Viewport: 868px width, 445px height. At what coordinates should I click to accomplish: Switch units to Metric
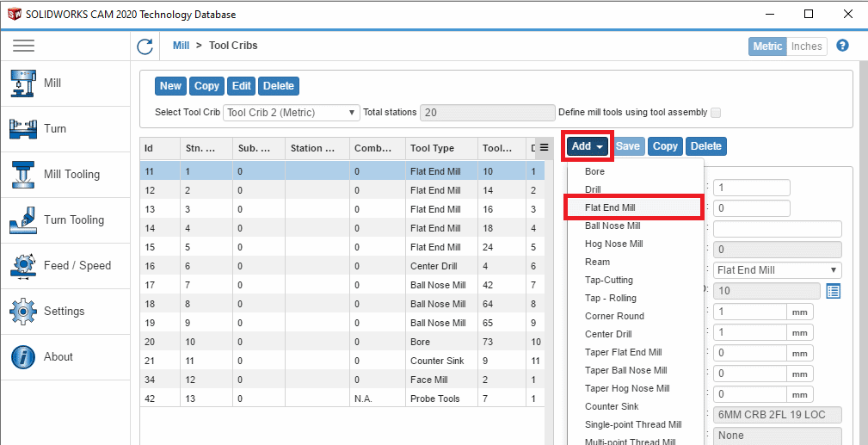[x=767, y=46]
